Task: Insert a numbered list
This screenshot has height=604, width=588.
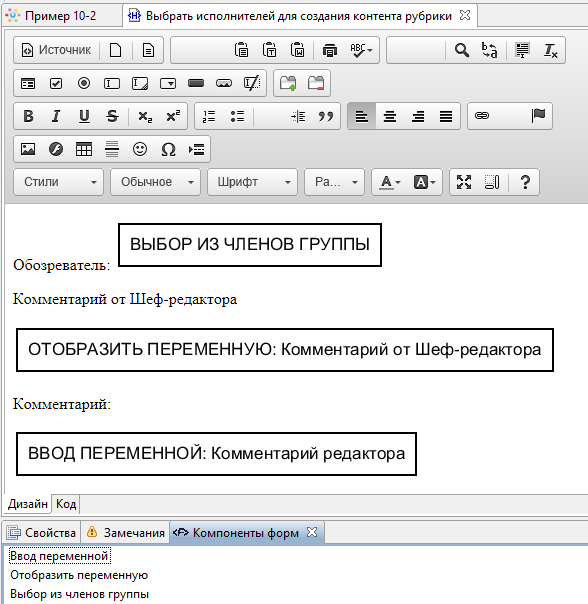Action: [x=209, y=116]
